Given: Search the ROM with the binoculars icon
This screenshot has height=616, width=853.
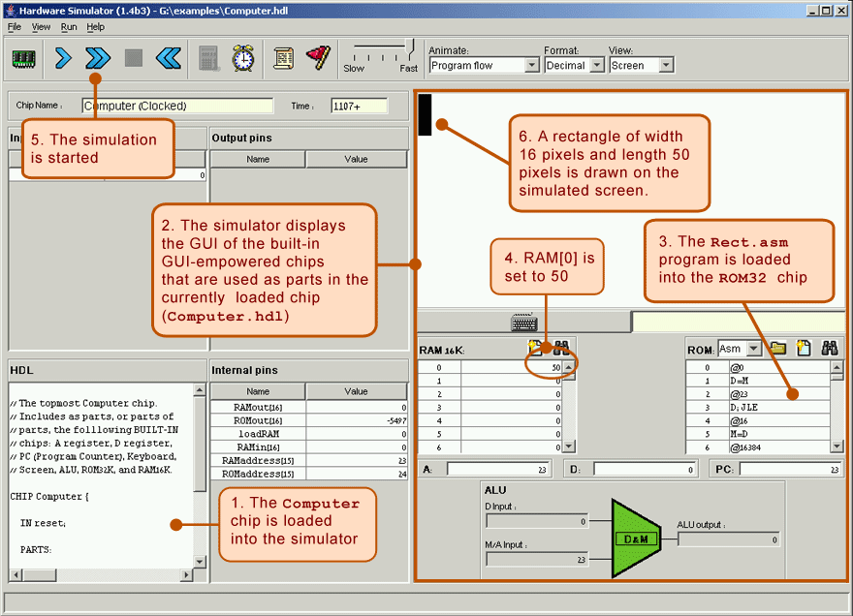Looking at the screenshot, I should pos(830,348).
